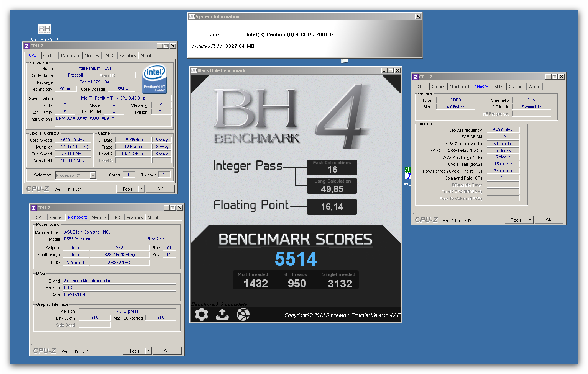Viewport: 588px width, 374px height.
Task: Click the Singlethreaded score 3132
Action: (340, 284)
